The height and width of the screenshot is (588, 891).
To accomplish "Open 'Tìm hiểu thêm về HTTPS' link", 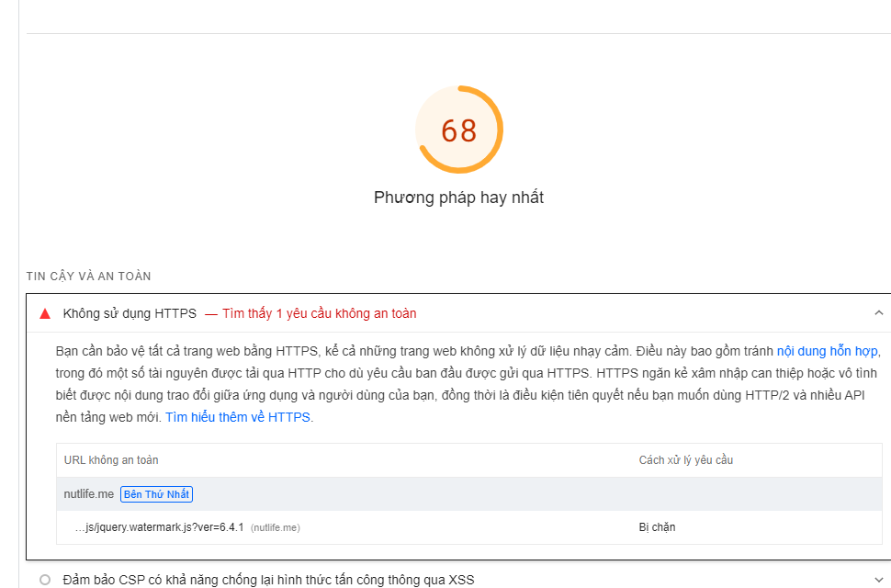I will pos(238,417).
